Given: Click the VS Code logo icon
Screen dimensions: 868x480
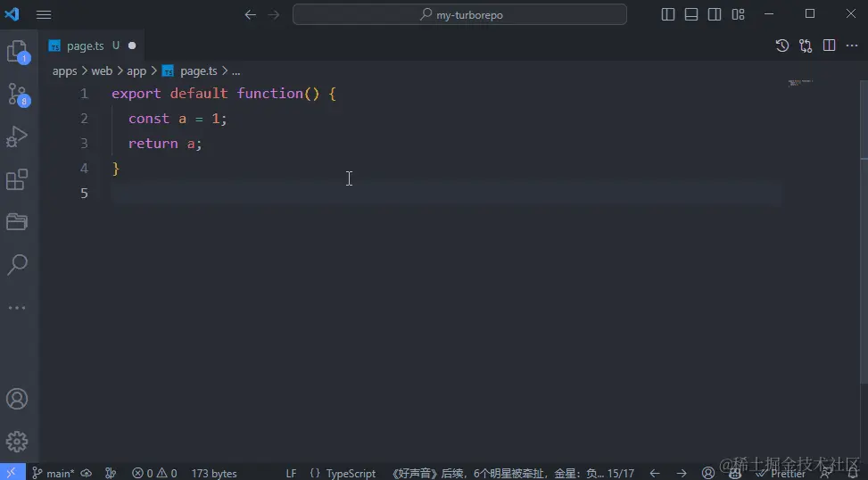Looking at the screenshot, I should 12,14.
